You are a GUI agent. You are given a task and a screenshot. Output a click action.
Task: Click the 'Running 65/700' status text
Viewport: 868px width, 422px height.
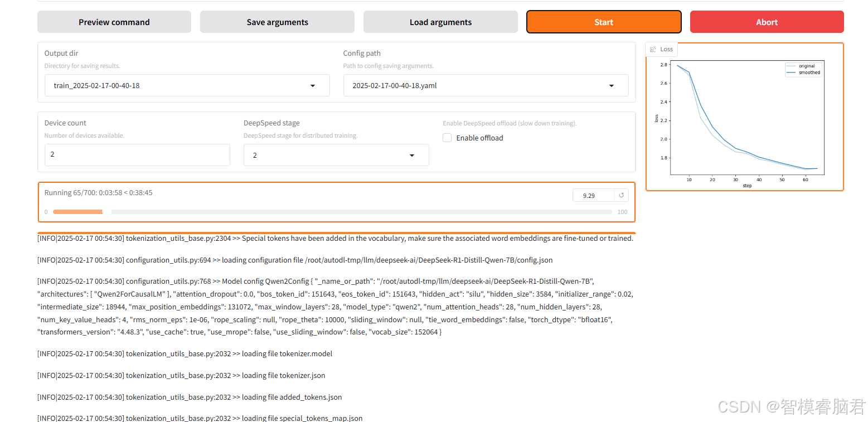pos(98,192)
